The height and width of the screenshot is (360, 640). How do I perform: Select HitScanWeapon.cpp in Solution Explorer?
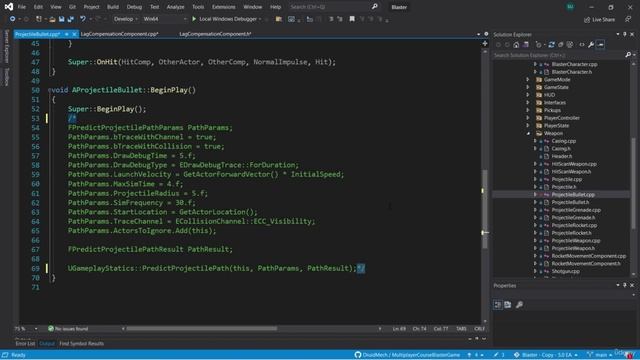(x=574, y=164)
